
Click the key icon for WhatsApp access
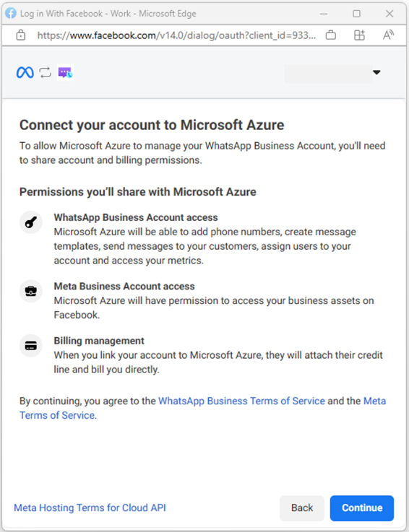[x=31, y=222]
